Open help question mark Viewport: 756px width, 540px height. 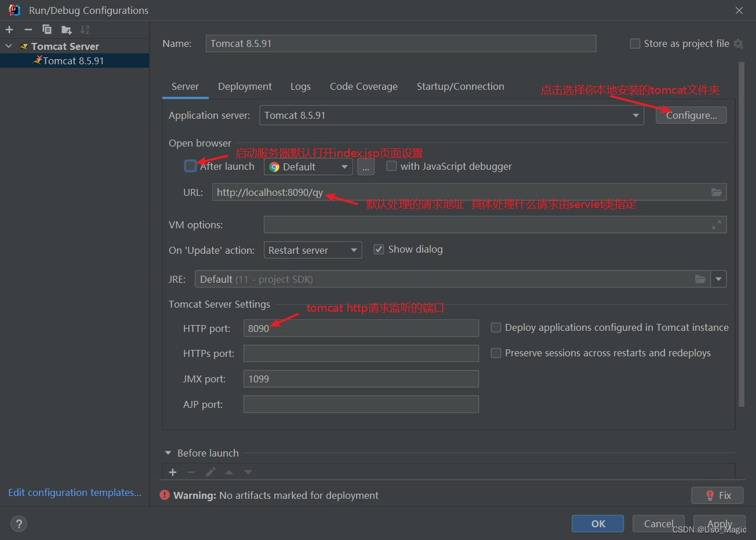coord(19,524)
